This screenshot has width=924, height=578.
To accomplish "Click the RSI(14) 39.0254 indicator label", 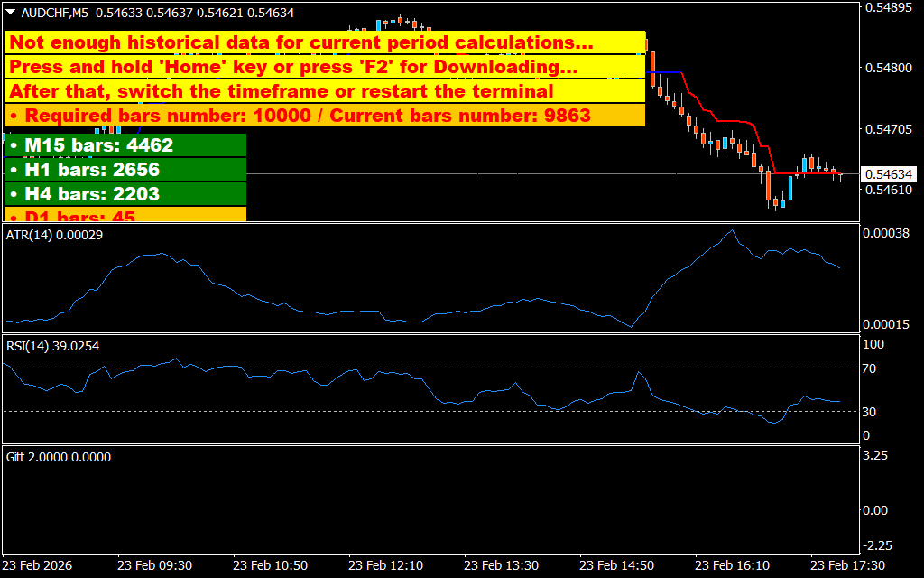I will click(51, 346).
